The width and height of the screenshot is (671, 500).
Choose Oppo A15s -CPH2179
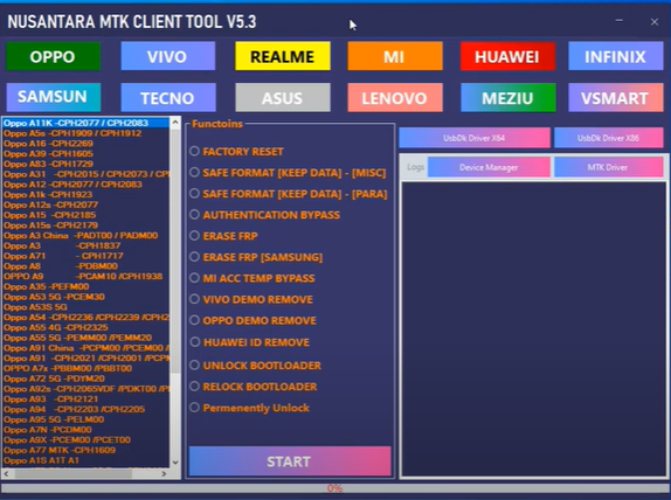pos(86,226)
